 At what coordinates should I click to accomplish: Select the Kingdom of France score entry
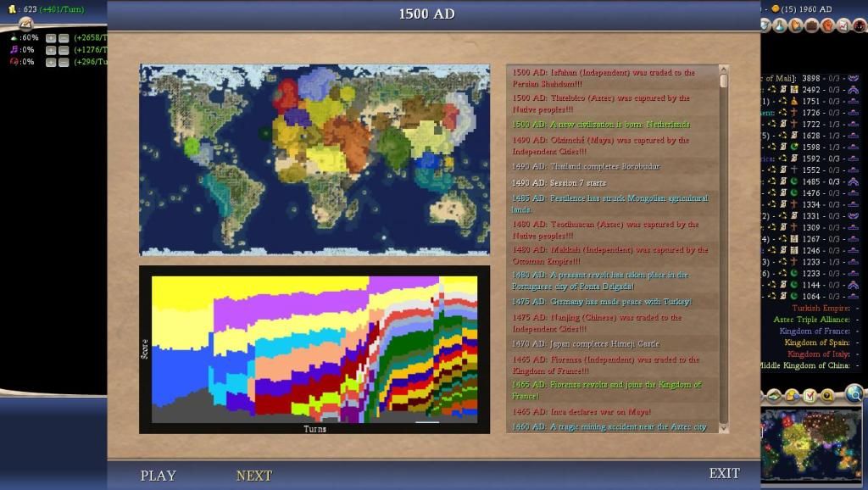tap(815, 331)
